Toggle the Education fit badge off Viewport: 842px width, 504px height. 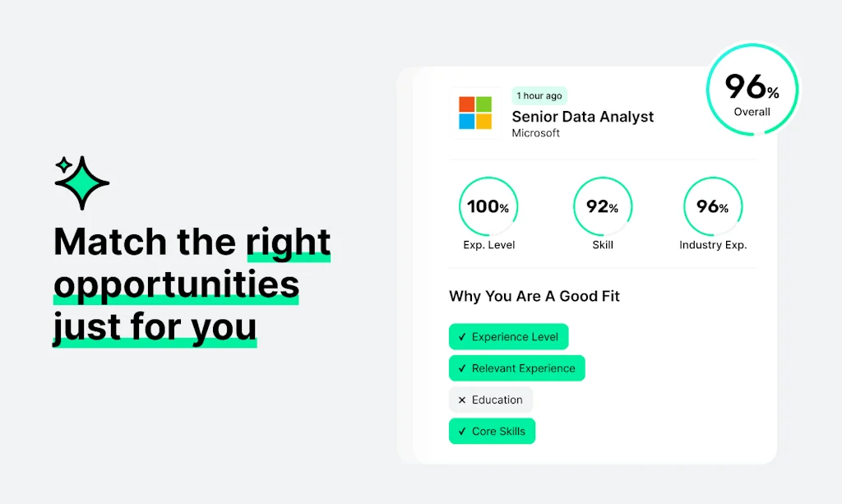[x=490, y=400]
